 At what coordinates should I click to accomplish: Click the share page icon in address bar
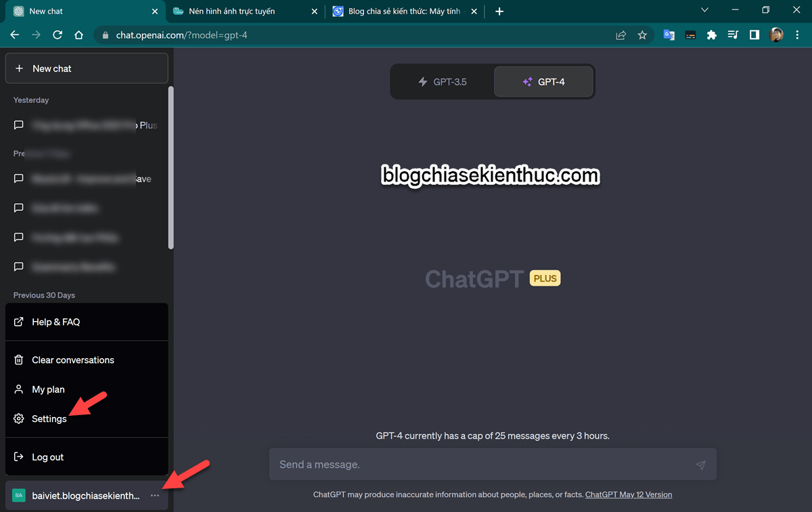pos(621,35)
